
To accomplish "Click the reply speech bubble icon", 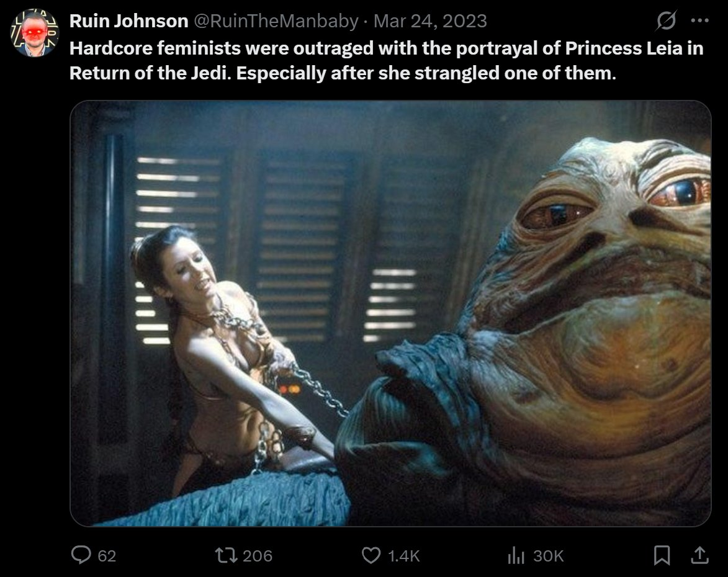I will point(81,555).
